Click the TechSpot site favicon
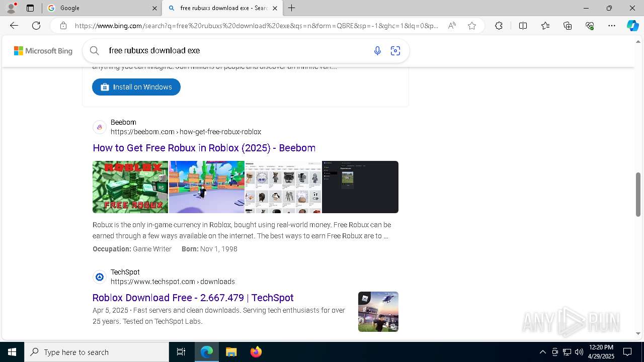The width and height of the screenshot is (644, 362). point(100,277)
